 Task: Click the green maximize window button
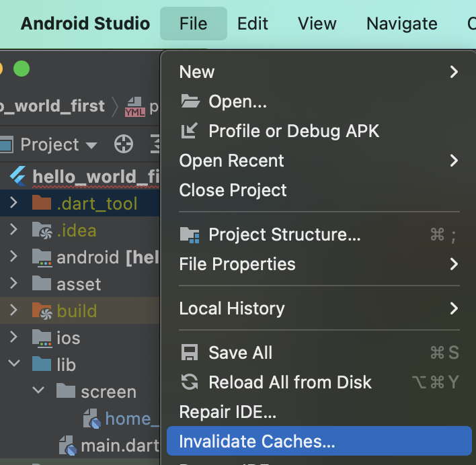(x=22, y=69)
